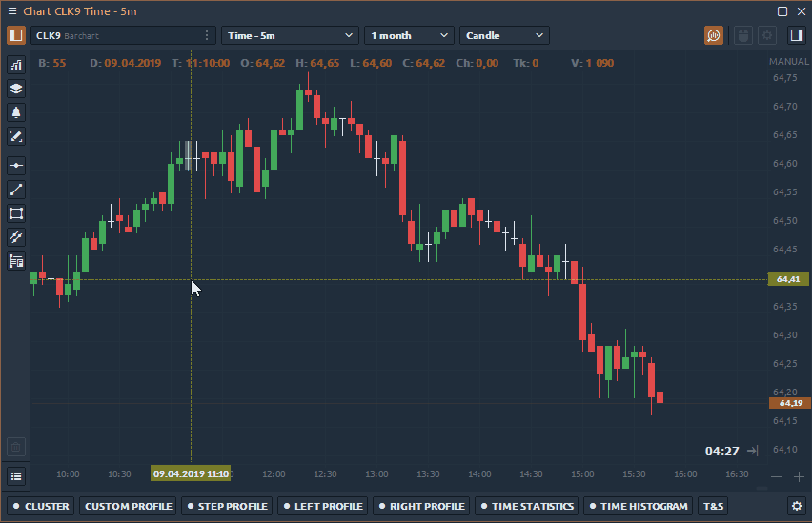Toggle the orange info window icon

click(x=714, y=35)
